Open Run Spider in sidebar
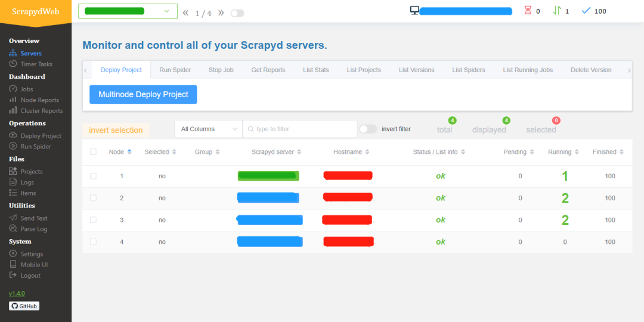Screen dimensions: 644x322 [x=30, y=146]
